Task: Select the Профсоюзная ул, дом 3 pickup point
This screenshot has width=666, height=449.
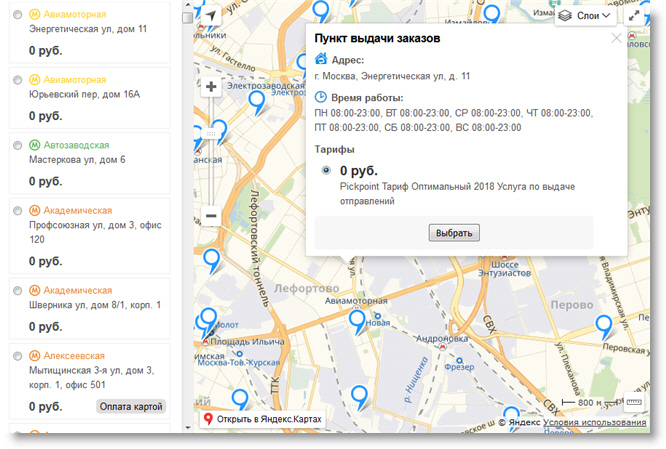Action: (x=17, y=211)
